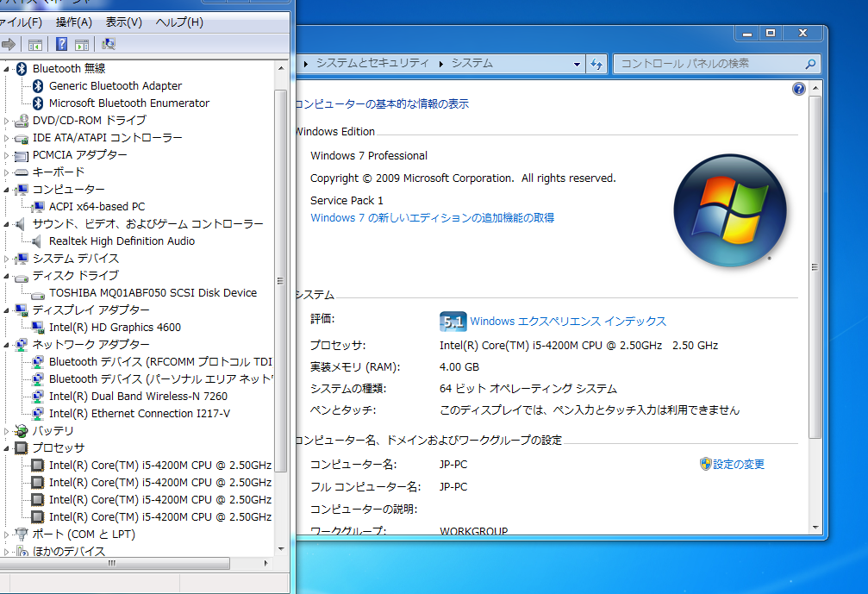Select Generic Bluetooth Adapter device icon
Viewport: 868px width, 594px height.
tap(38, 86)
